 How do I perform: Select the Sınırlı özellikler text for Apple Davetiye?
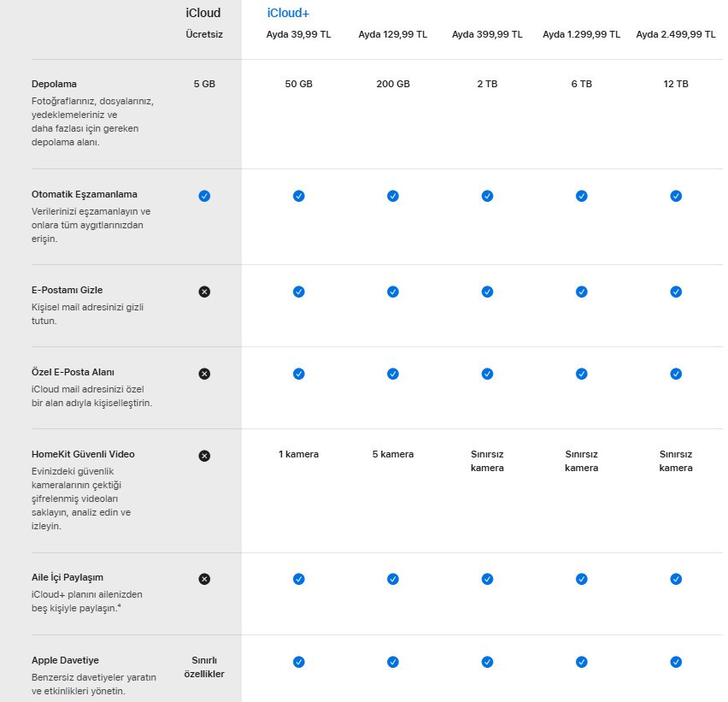pyautogui.click(x=204, y=667)
